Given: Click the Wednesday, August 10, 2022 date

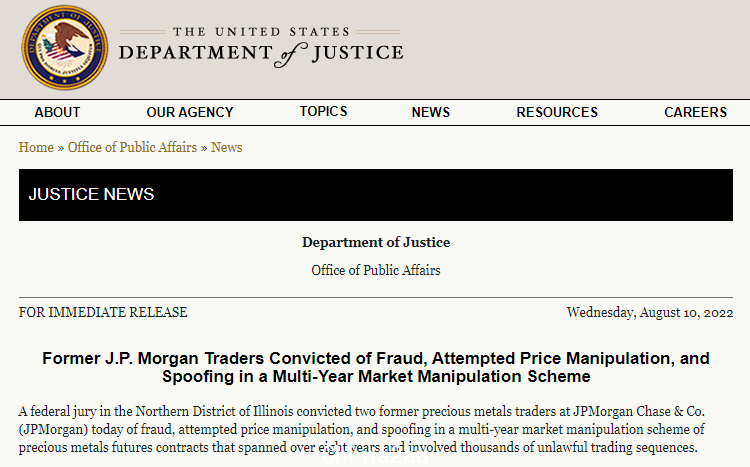Looking at the screenshot, I should pyautogui.click(x=650, y=312).
